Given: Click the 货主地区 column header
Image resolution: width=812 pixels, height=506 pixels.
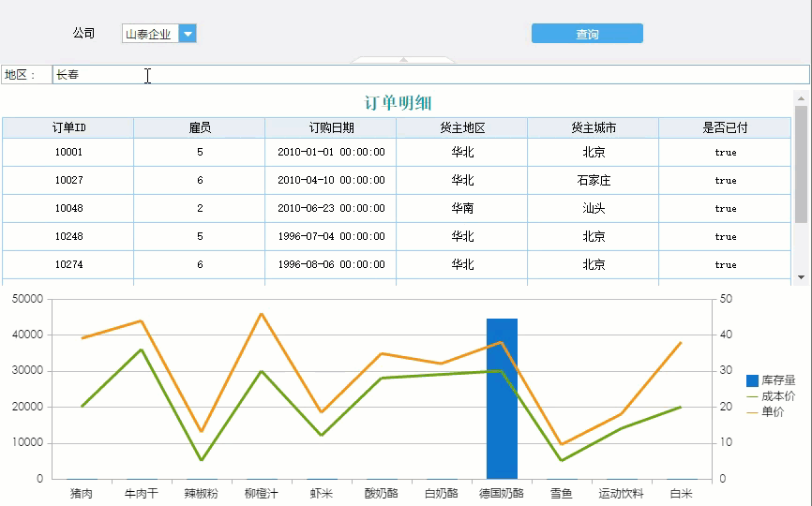Looking at the screenshot, I should (x=462, y=127).
